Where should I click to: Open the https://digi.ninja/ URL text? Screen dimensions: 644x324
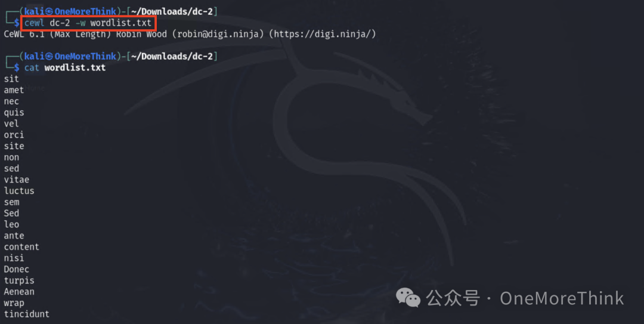coord(323,34)
